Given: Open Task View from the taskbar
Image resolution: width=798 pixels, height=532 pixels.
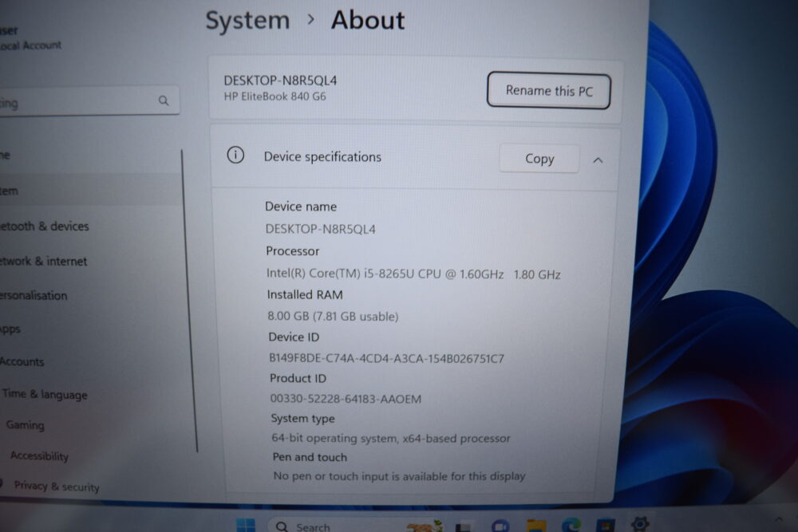Looking at the screenshot, I should pyautogui.click(x=463, y=526).
